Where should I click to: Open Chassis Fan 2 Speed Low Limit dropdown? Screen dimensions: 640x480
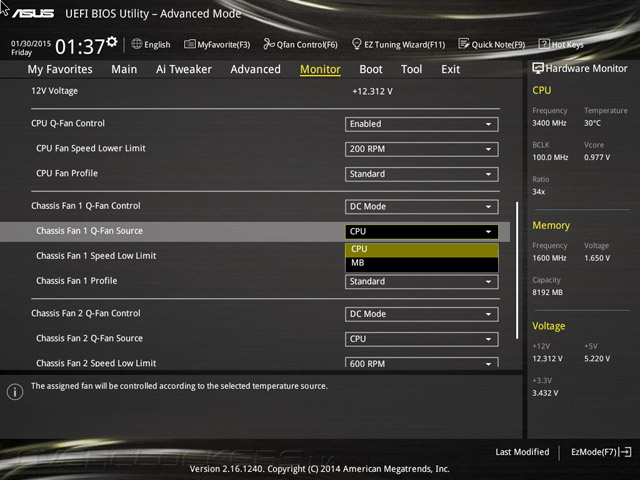click(x=422, y=362)
